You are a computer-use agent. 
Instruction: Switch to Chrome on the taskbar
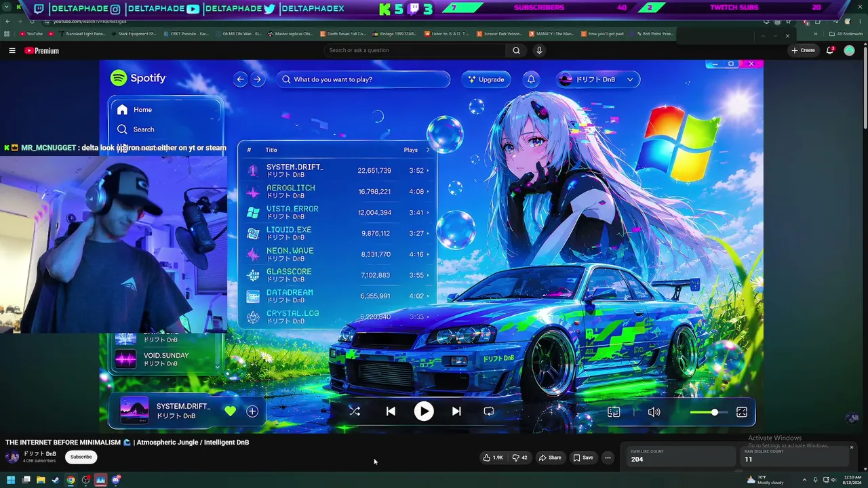71,480
